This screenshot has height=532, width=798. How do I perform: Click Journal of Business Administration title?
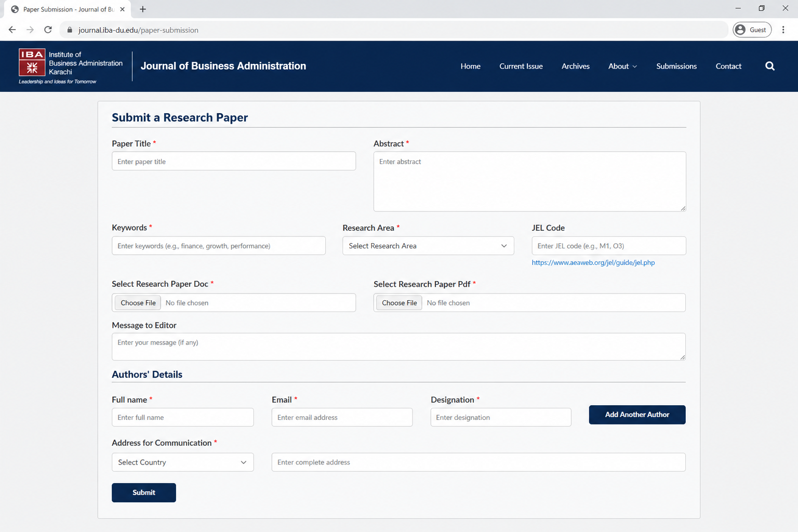click(223, 66)
